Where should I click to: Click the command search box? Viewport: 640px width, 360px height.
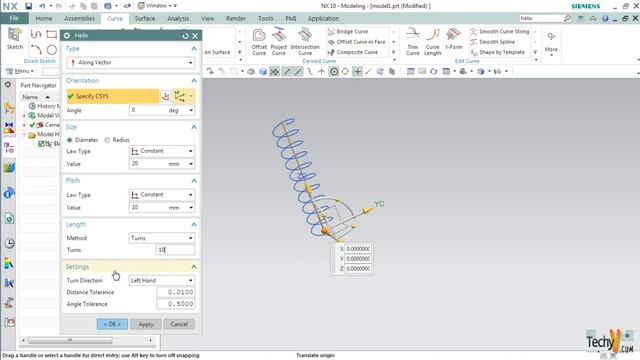click(x=541, y=18)
